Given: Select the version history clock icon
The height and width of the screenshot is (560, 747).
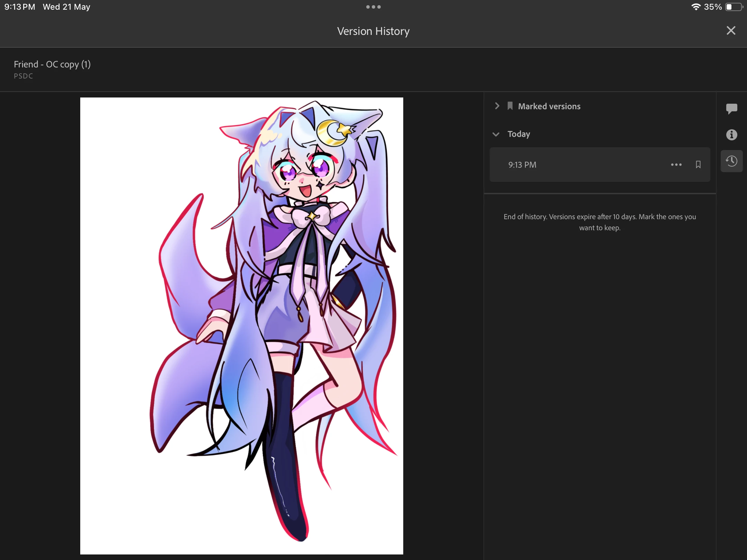Looking at the screenshot, I should 731,161.
